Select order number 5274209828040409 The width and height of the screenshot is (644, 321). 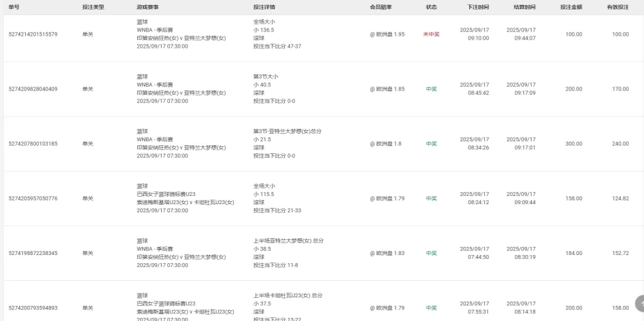click(x=33, y=89)
